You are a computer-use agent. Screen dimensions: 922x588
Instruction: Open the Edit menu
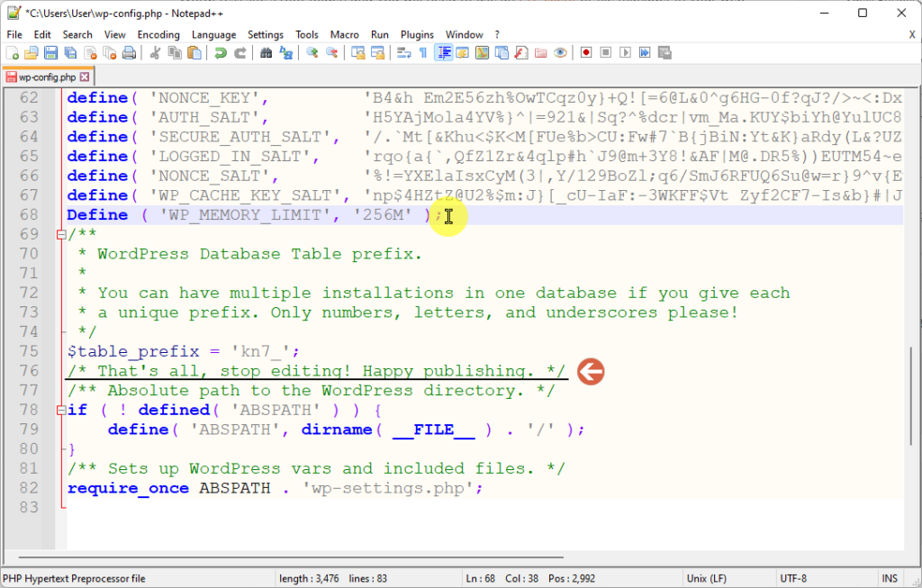[x=42, y=35]
